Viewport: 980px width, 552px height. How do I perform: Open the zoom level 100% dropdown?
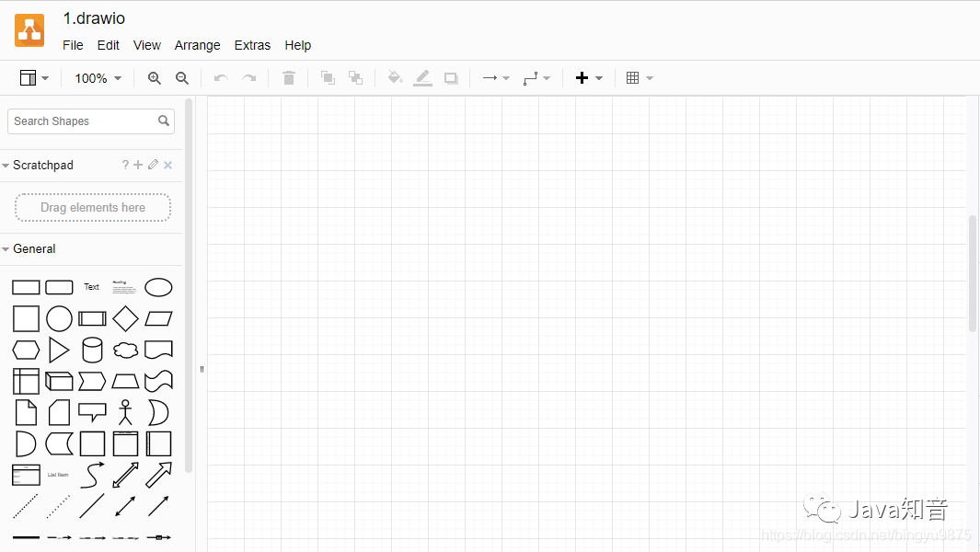pyautogui.click(x=98, y=78)
